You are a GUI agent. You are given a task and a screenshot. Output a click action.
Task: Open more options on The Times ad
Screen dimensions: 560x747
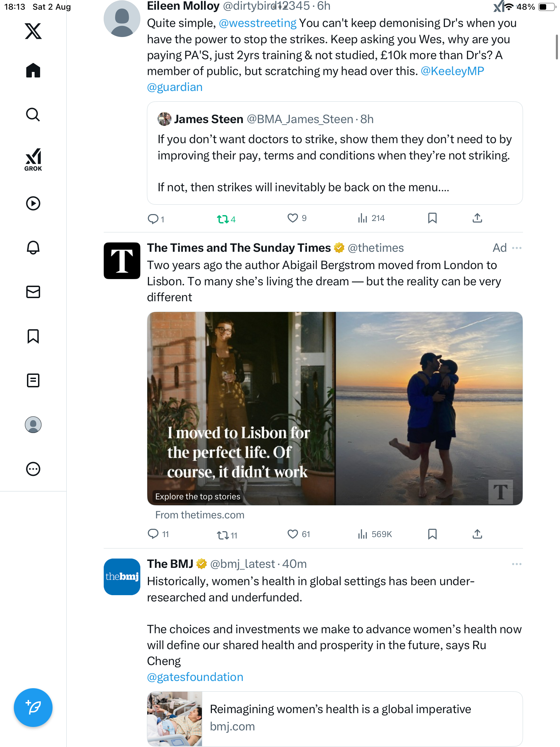point(516,248)
